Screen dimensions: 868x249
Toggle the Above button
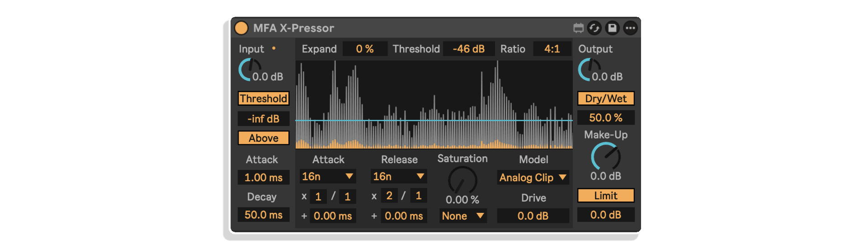point(264,138)
